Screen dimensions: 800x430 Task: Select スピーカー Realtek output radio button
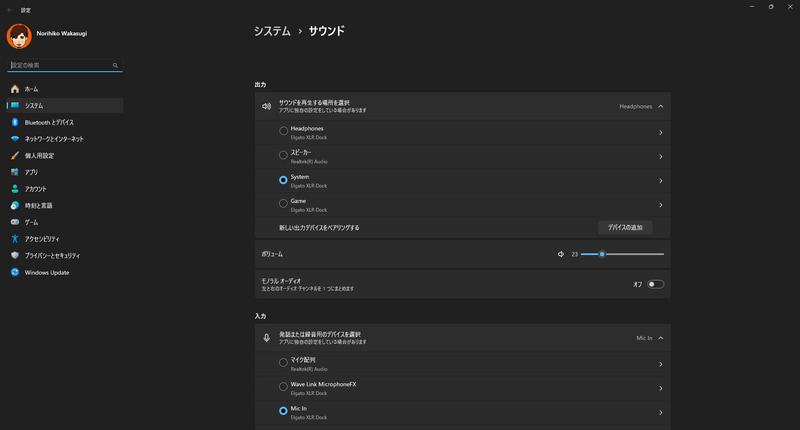[283, 155]
